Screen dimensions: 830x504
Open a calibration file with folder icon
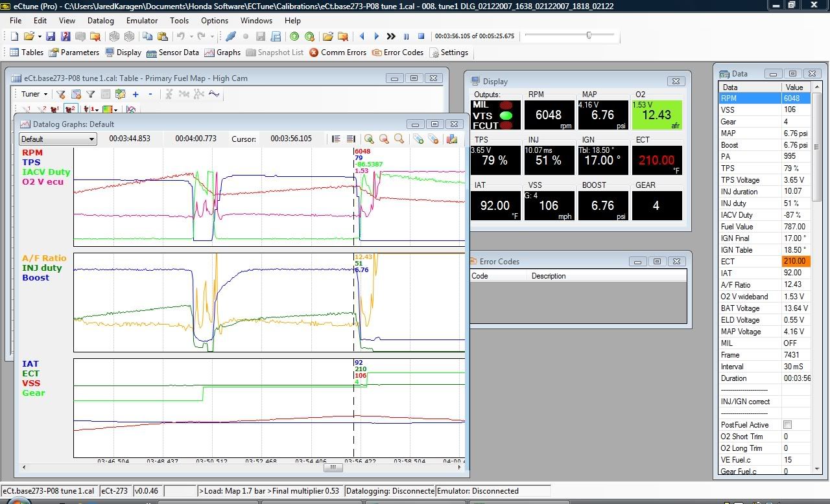tap(29, 36)
